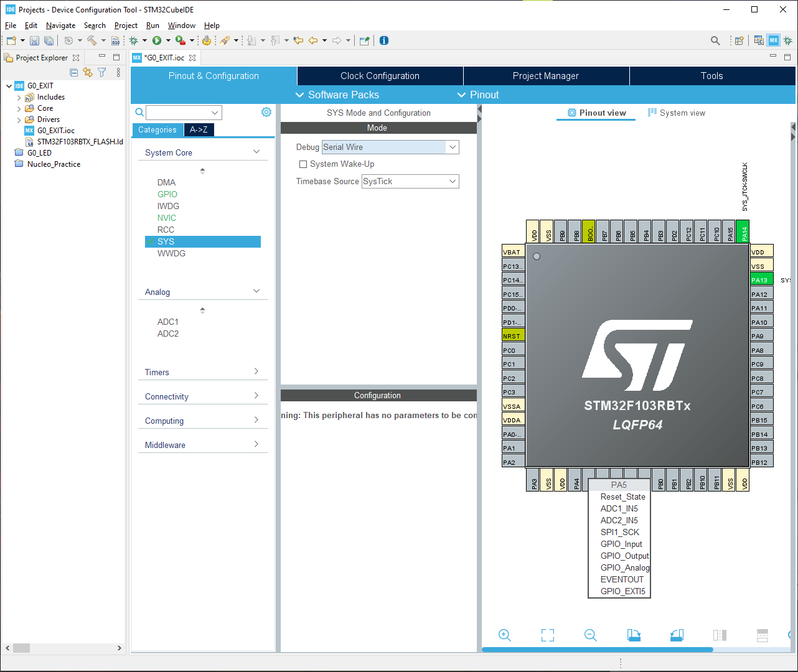Expand the Connectivity category
Viewport: 798px width, 672px height.
[x=256, y=396]
